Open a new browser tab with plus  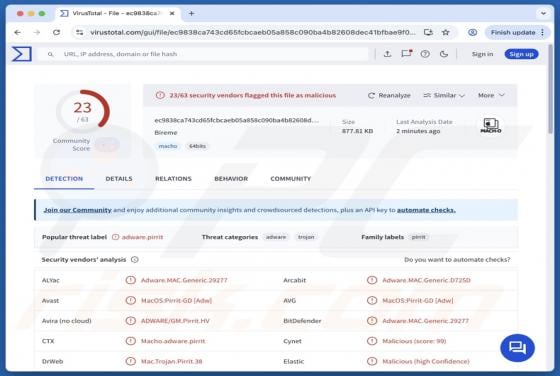click(x=191, y=13)
